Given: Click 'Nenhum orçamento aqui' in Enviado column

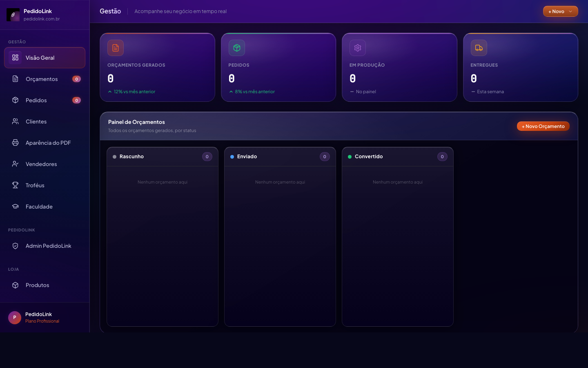Looking at the screenshot, I should point(280,182).
